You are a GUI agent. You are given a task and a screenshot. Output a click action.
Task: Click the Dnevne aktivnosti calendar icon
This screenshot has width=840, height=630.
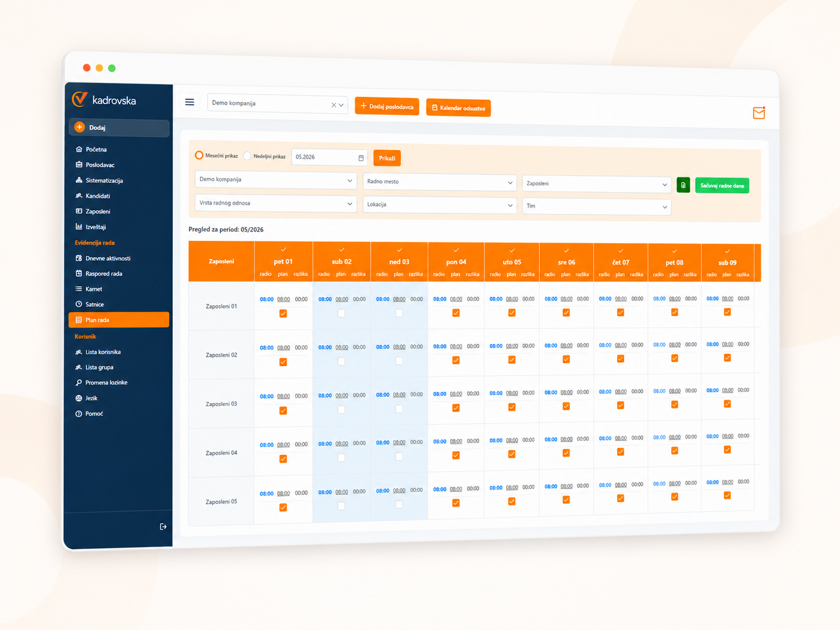pyautogui.click(x=79, y=258)
